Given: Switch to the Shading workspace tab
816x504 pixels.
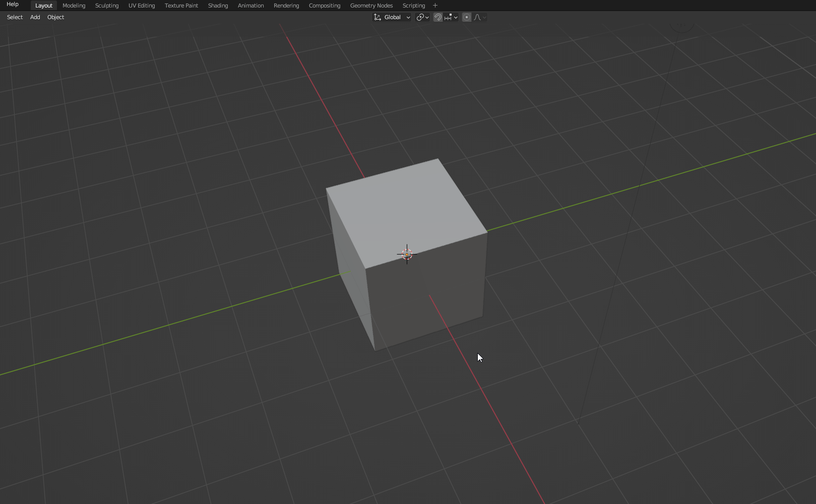Looking at the screenshot, I should pos(218,6).
